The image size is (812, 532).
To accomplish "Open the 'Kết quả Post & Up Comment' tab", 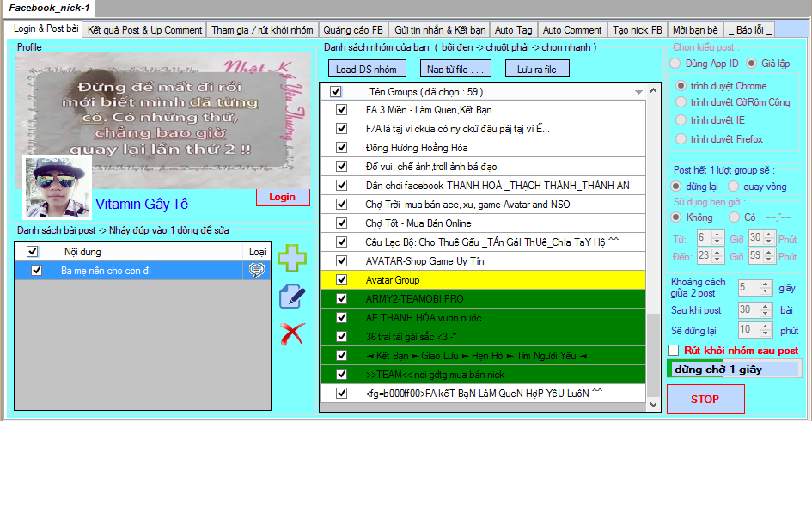I will [144, 30].
